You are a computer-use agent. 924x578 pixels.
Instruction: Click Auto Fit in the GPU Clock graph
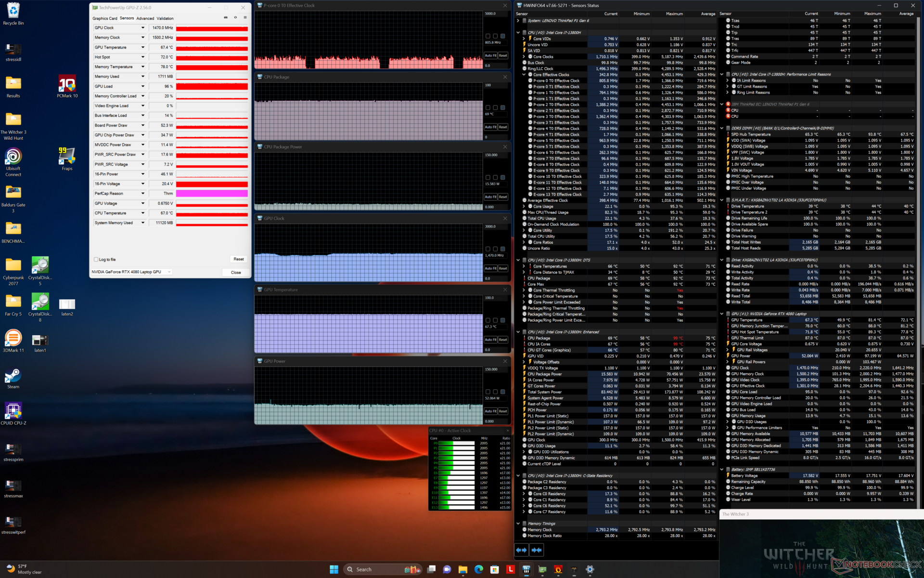click(x=490, y=268)
